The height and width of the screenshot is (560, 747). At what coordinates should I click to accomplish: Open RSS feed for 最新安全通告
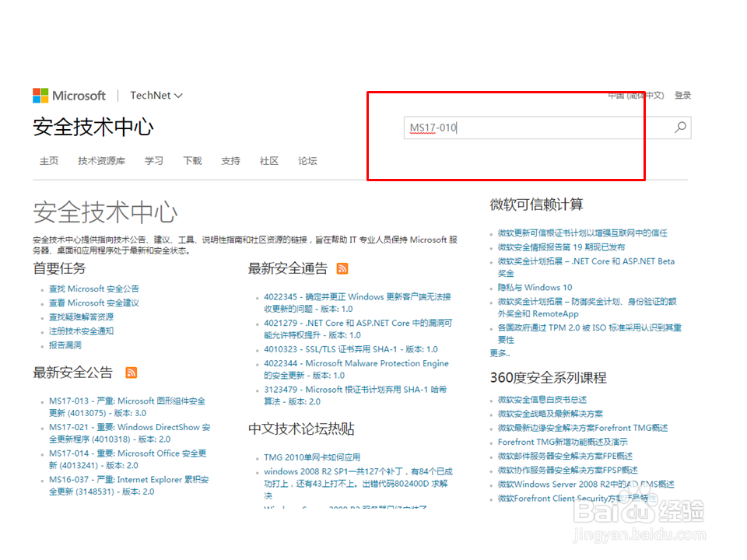[342, 268]
